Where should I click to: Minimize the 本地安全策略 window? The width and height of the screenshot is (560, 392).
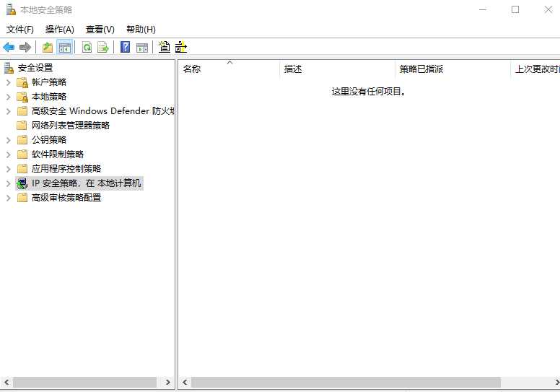[x=483, y=9]
